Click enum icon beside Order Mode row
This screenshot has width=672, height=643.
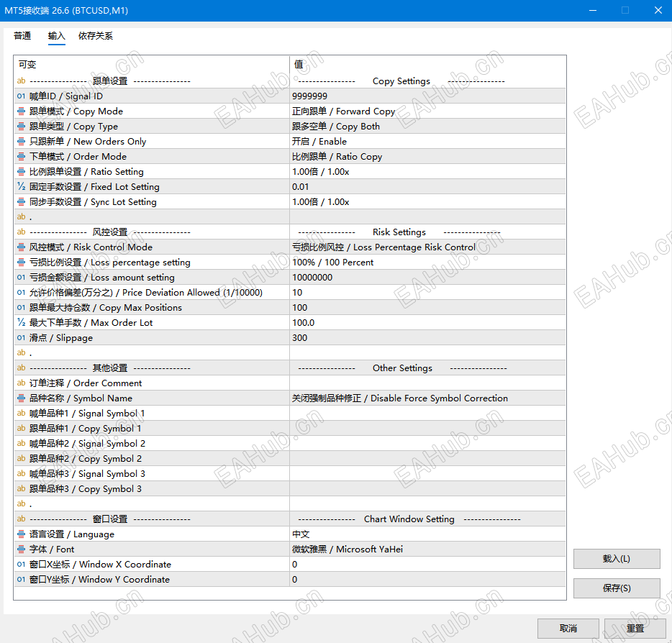(x=21, y=156)
